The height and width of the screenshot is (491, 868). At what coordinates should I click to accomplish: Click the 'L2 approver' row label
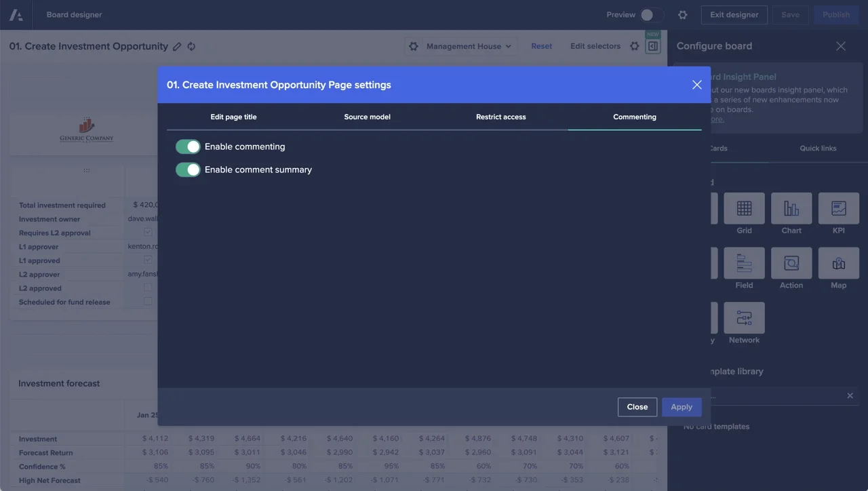39,275
